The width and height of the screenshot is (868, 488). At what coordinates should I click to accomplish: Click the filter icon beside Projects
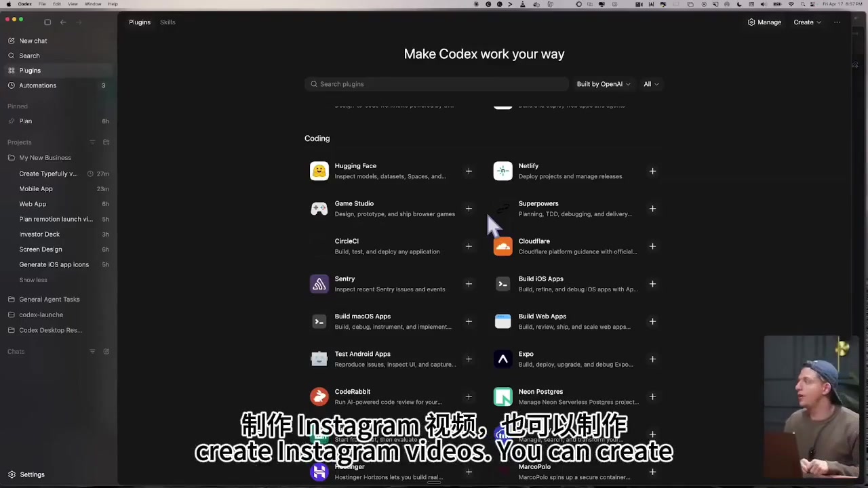click(x=92, y=142)
